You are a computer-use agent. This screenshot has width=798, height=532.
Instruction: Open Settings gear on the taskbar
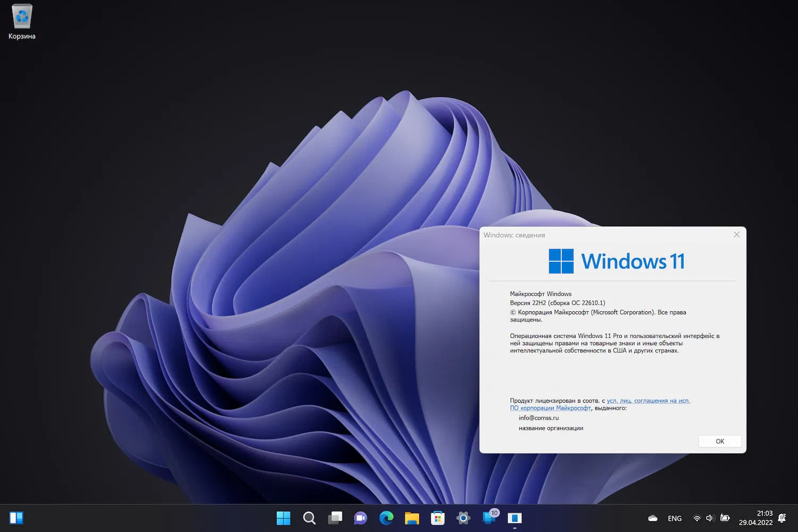pyautogui.click(x=463, y=518)
